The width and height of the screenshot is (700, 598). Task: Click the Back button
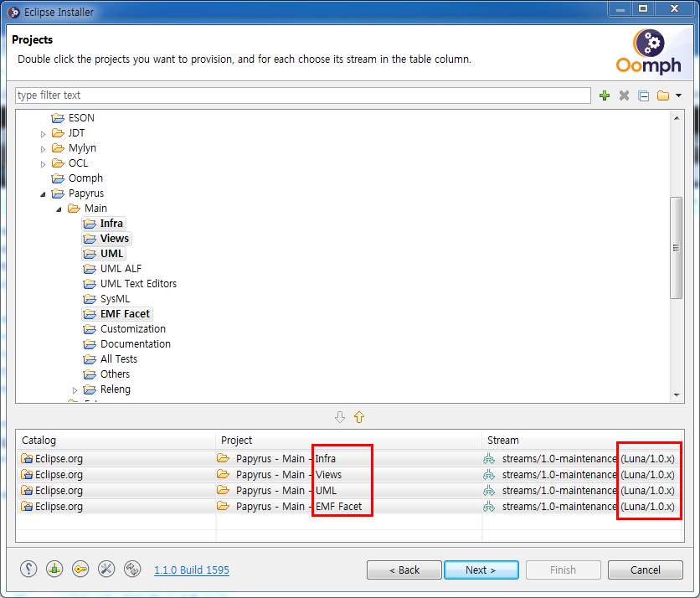(x=404, y=570)
